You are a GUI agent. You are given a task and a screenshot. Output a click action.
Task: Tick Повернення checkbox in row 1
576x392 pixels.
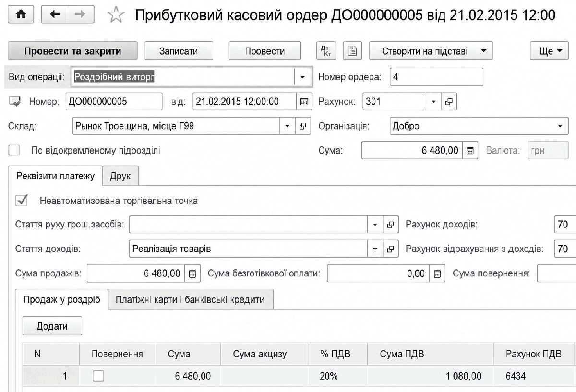(x=98, y=376)
